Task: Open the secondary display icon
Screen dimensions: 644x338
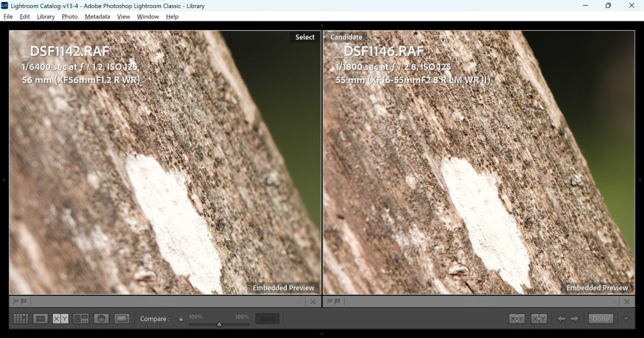Action: (x=122, y=319)
